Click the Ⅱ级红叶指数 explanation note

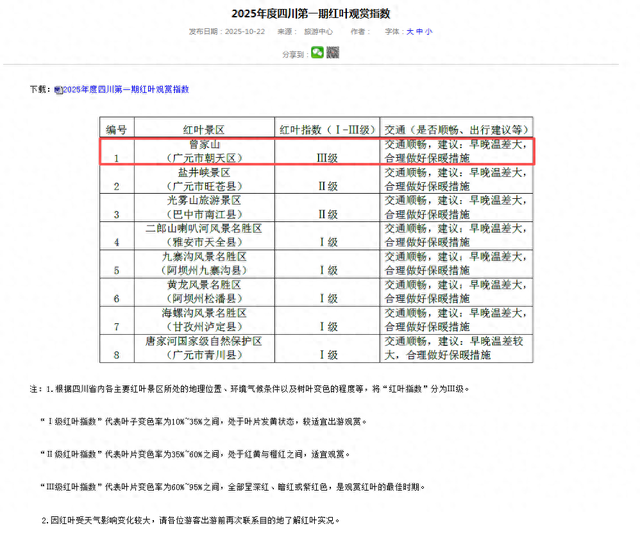click(x=195, y=454)
